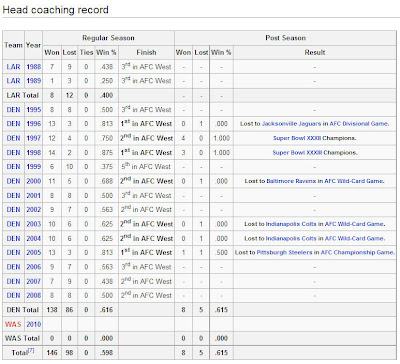Open the 1988 season year link

(34, 67)
